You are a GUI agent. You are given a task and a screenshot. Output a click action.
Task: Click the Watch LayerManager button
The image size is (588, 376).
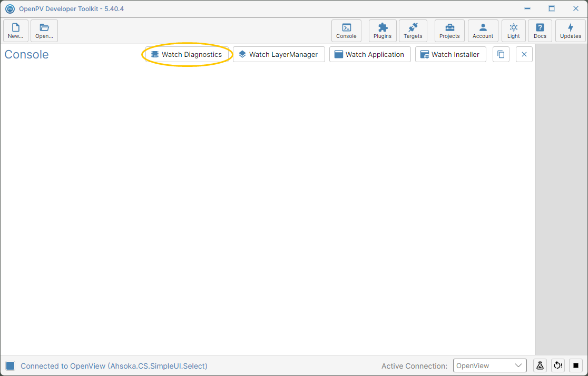pyautogui.click(x=279, y=54)
